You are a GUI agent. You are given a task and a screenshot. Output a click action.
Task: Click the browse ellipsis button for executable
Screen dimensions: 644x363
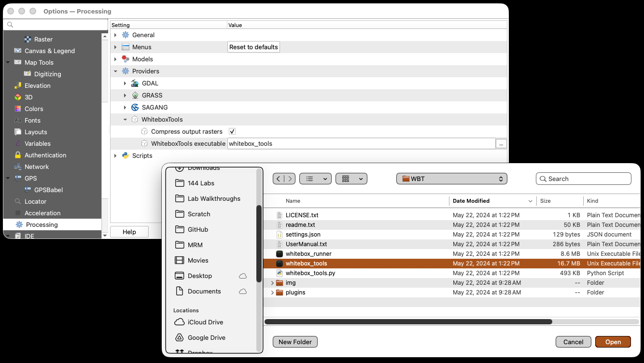502,143
